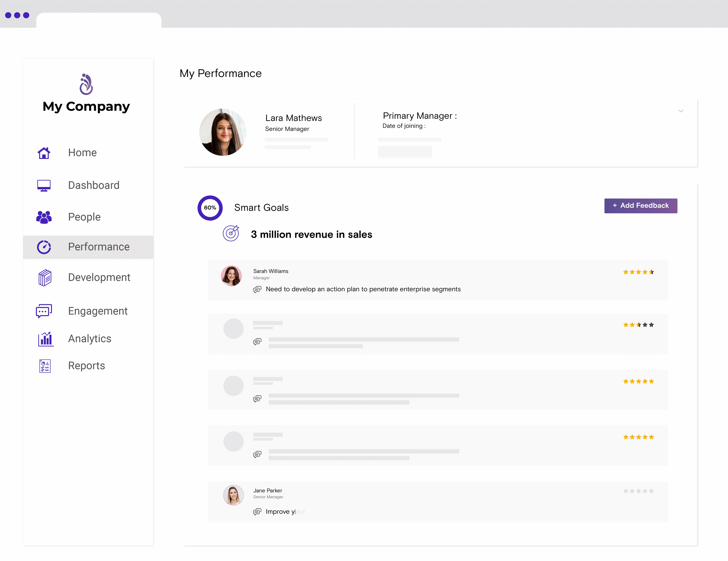Click the Sarah Williams name
Viewport: 728px width, 561px height.
pos(271,271)
